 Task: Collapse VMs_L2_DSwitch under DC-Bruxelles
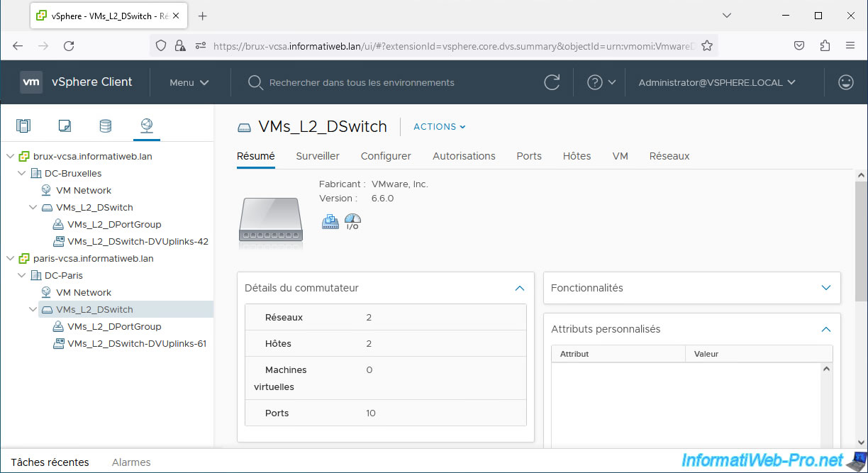click(x=33, y=207)
